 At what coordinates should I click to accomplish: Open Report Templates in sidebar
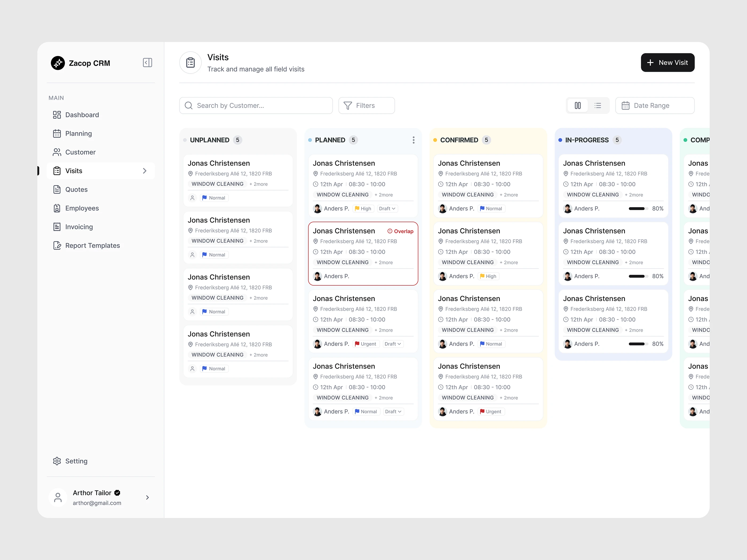point(101,245)
